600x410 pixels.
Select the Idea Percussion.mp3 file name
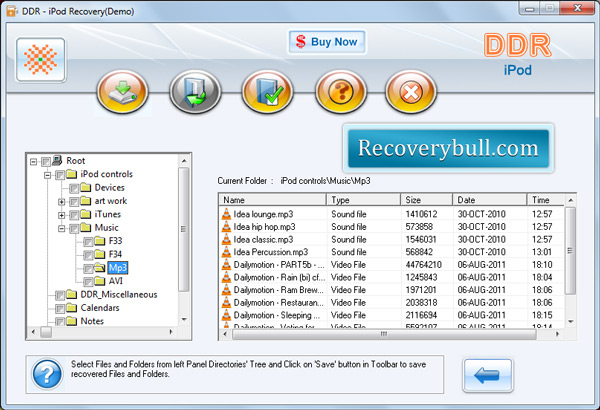[x=271, y=252]
